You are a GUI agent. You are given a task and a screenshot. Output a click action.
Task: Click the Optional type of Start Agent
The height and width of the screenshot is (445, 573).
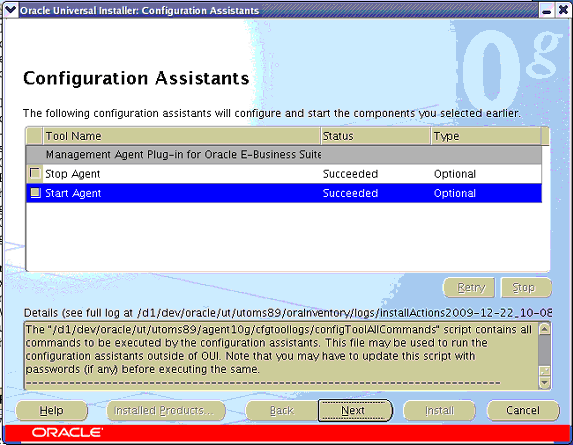point(455,194)
